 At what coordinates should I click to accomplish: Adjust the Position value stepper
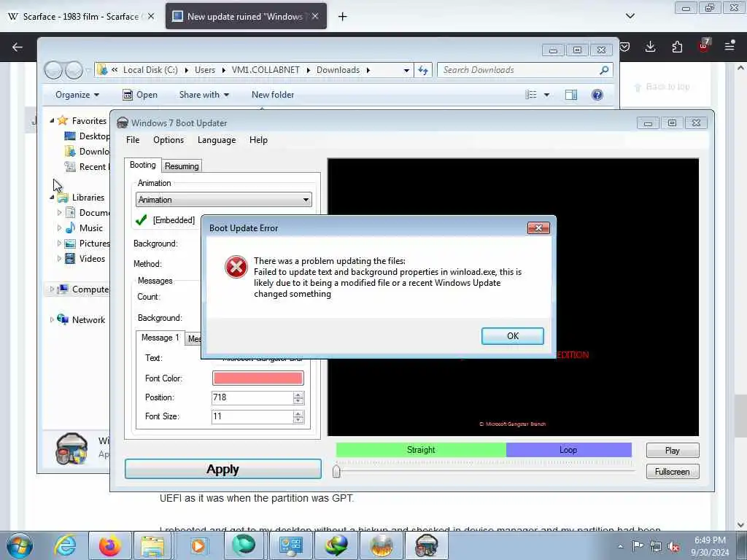point(298,397)
